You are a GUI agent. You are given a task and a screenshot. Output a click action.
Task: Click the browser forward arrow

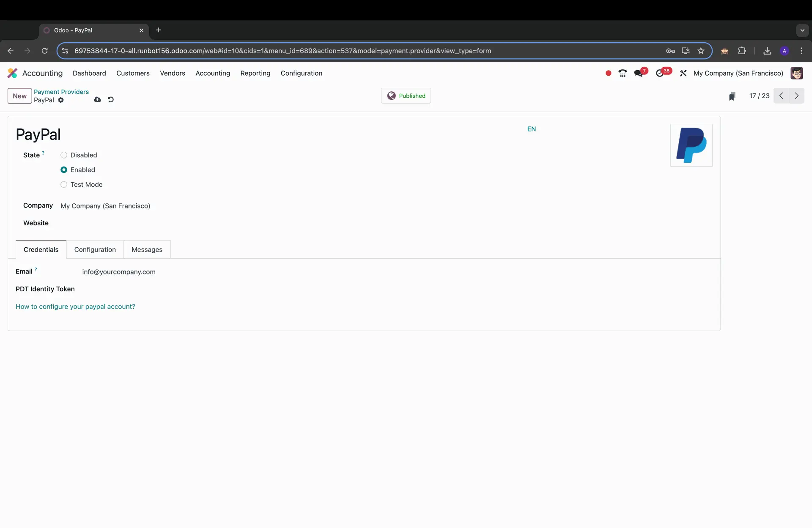pyautogui.click(x=27, y=51)
